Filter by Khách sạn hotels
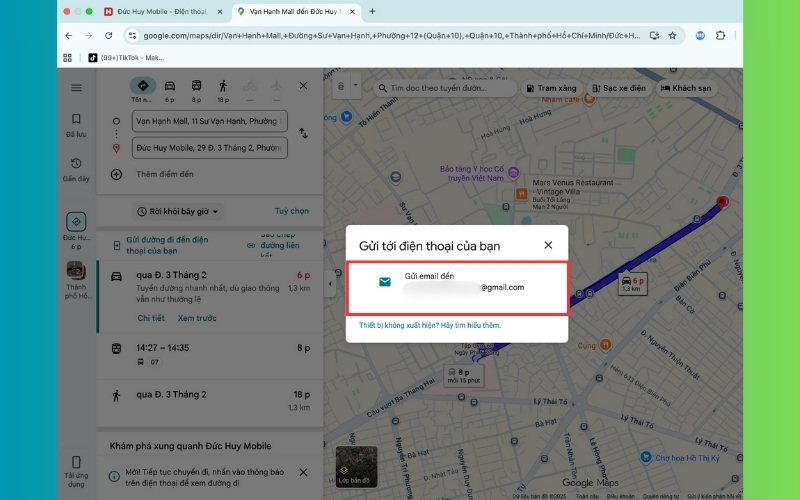 [x=686, y=88]
